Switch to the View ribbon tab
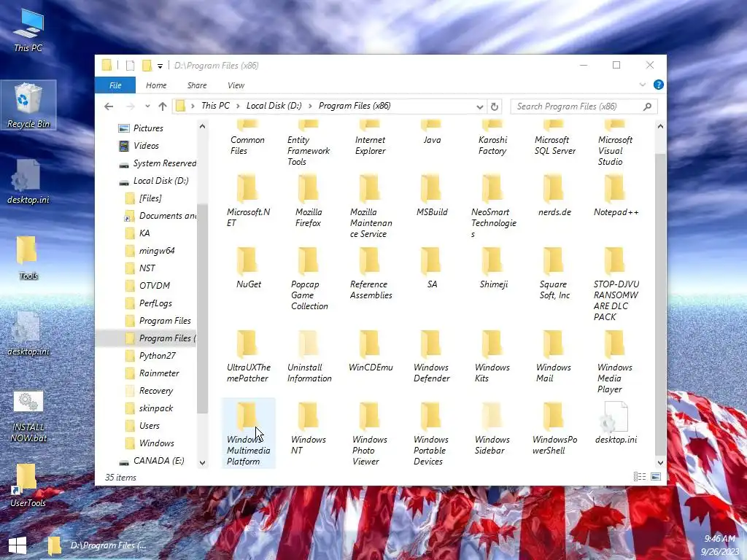Screen dimensions: 747x560 [236, 85]
